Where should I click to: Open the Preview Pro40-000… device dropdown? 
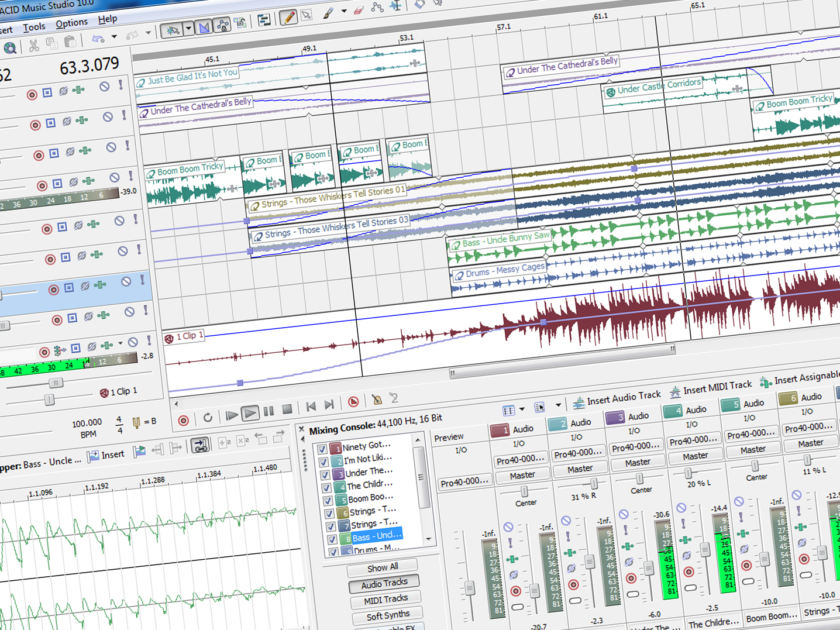click(464, 483)
